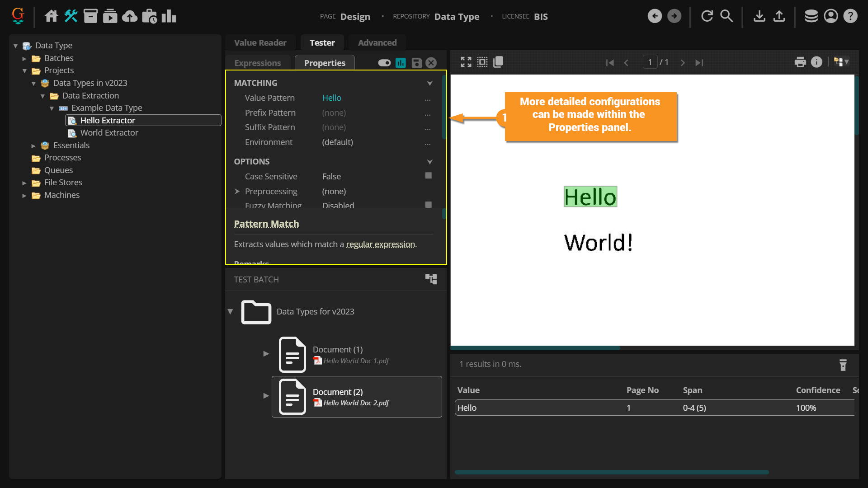
Task: Click the search magnifier icon
Action: pyautogui.click(x=726, y=16)
